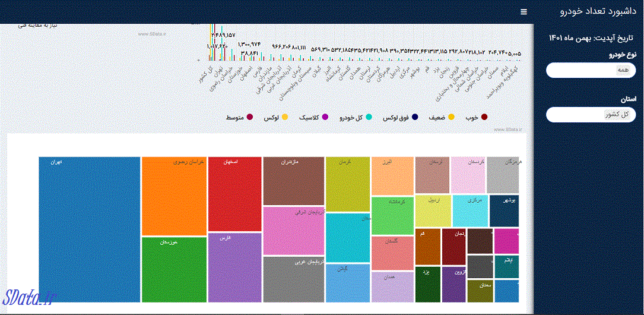The width and height of the screenshot is (644, 315).
Task: Toggle the خوب legend marker
Action: [x=484, y=117]
